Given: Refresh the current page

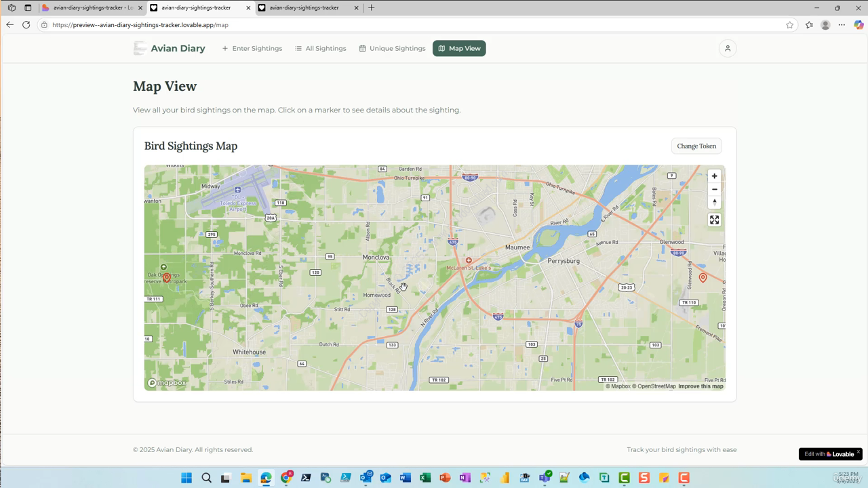Looking at the screenshot, I should 26,24.
